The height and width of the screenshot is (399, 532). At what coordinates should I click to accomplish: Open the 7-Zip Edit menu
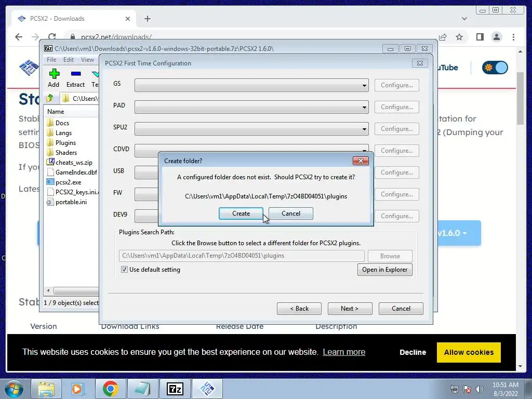[x=68, y=60]
